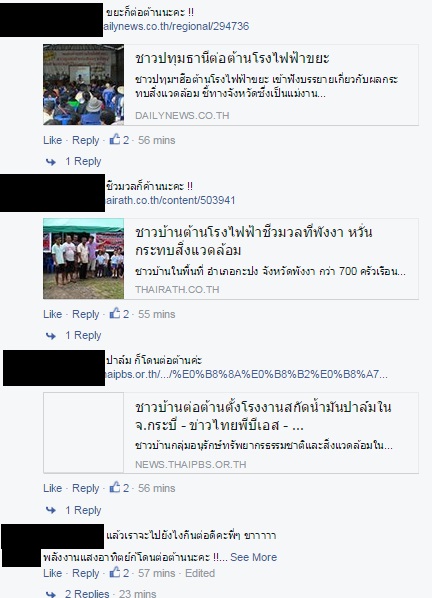Screen dimensions: 432x598
Task: Click thumbs-up icon on dailynews comment
Action: [x=115, y=139]
